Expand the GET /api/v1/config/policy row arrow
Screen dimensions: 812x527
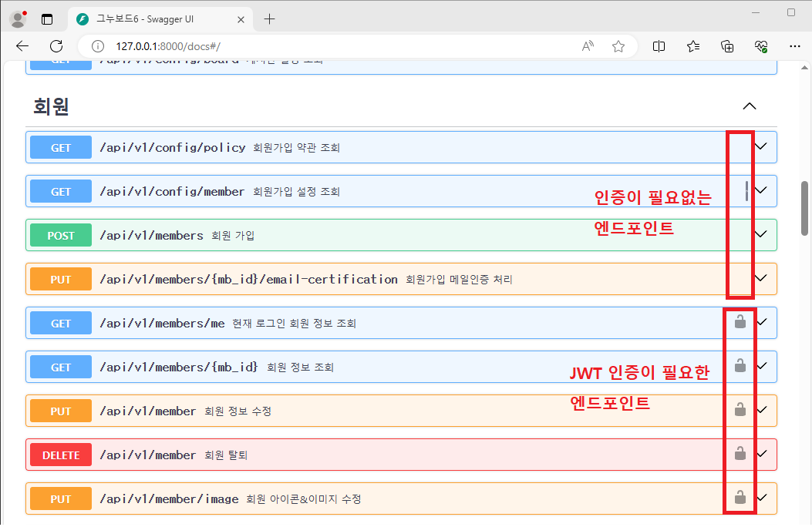pos(762,146)
